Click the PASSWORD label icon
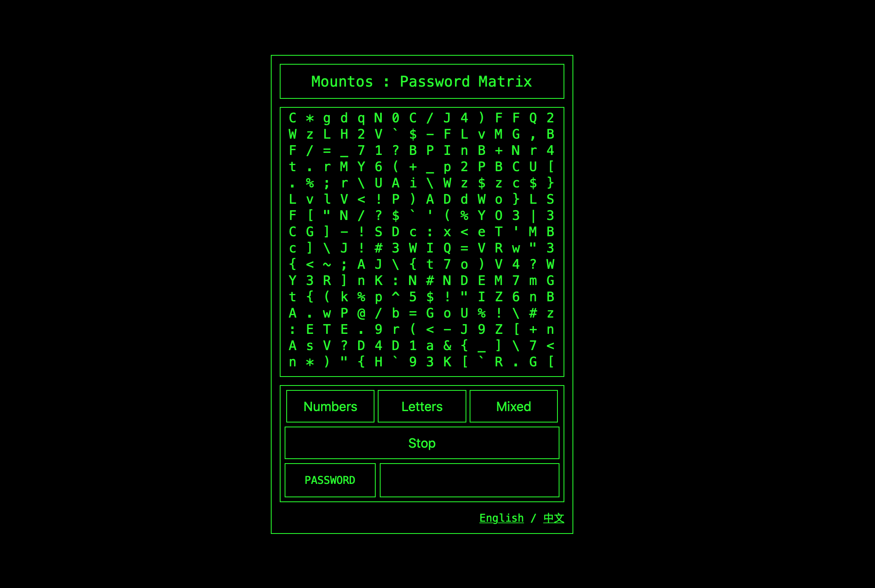The width and height of the screenshot is (875, 588). click(331, 480)
